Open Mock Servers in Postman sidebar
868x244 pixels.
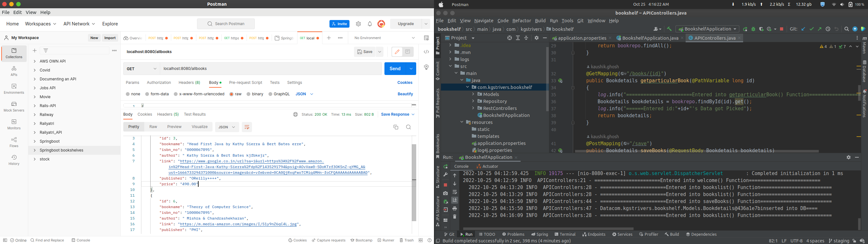[x=14, y=107]
